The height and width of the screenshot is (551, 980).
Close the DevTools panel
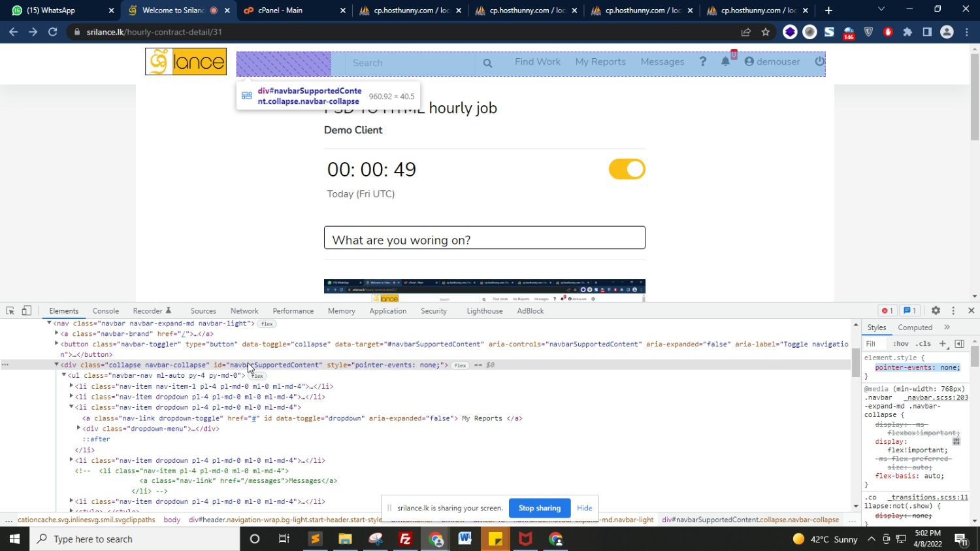pyautogui.click(x=971, y=311)
